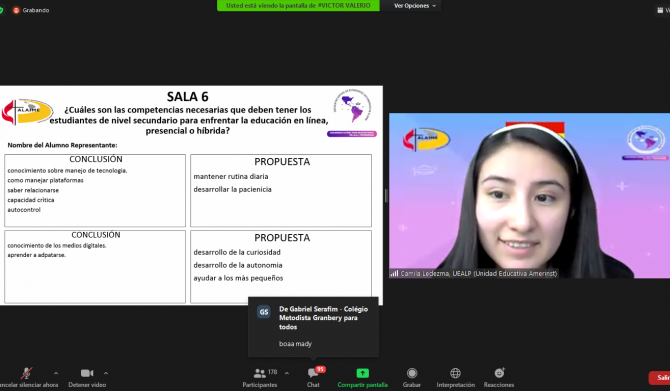Select Camila Ledezma's video tile
The image size is (670, 391).
tap(529, 196)
